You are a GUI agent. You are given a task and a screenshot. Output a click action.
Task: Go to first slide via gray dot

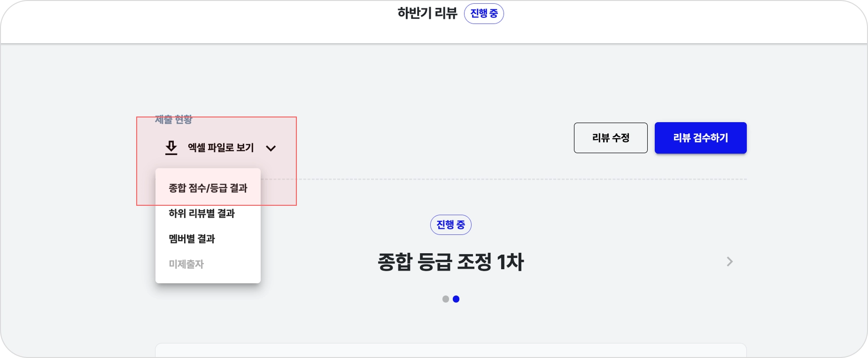click(x=446, y=299)
